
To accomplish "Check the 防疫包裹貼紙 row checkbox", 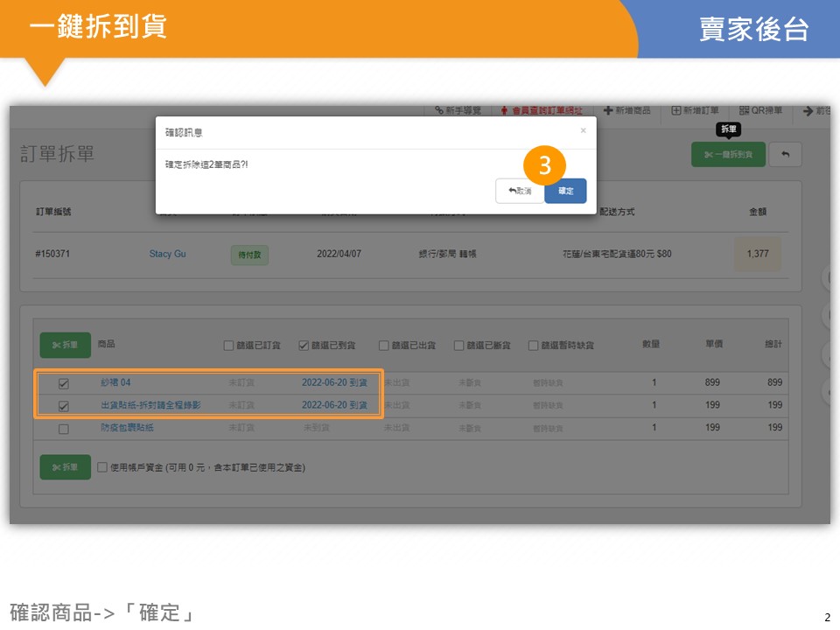I will coord(63,429).
